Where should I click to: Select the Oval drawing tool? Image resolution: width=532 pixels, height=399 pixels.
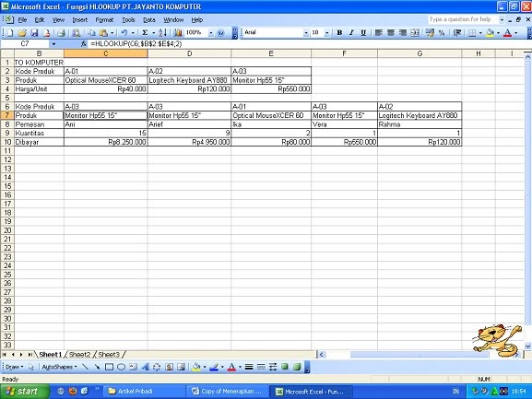(x=121, y=367)
